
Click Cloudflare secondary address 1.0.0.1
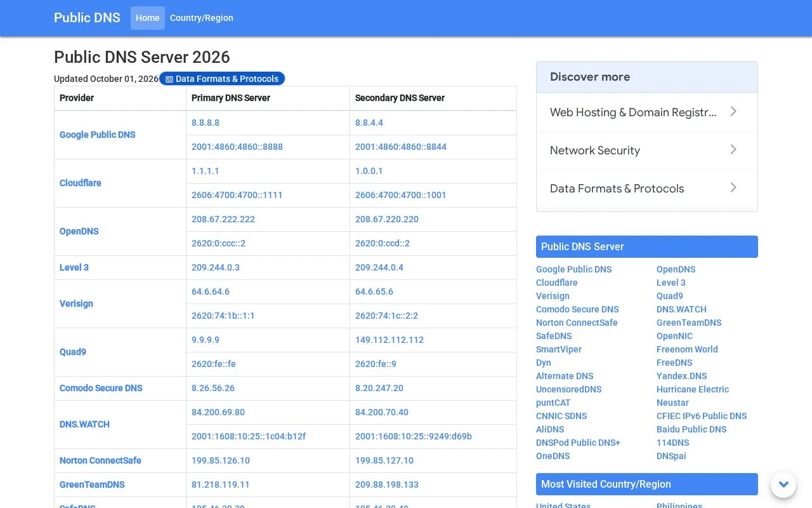[x=369, y=171]
